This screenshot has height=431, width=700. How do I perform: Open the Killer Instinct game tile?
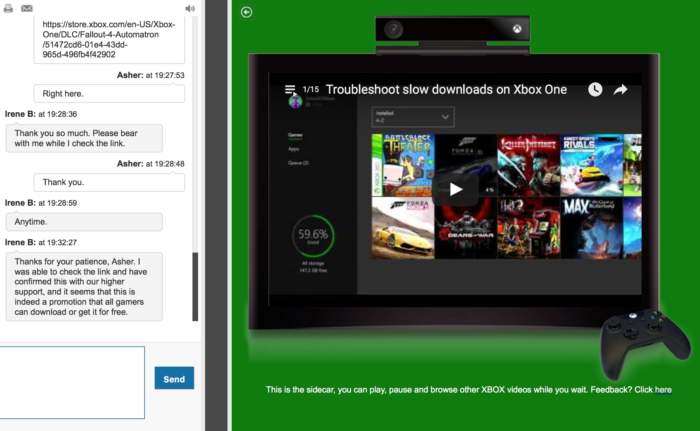click(x=529, y=165)
